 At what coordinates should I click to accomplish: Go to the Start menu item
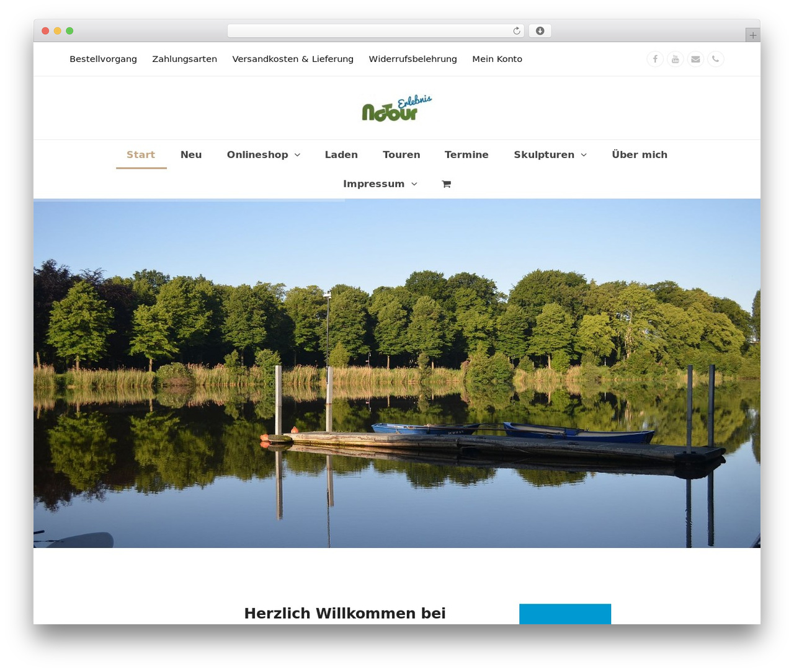[141, 155]
